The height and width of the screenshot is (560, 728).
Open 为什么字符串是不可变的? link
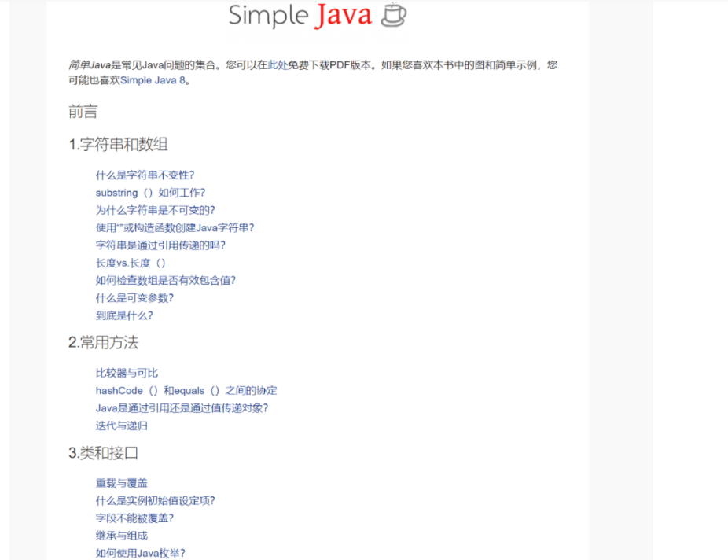coord(156,210)
